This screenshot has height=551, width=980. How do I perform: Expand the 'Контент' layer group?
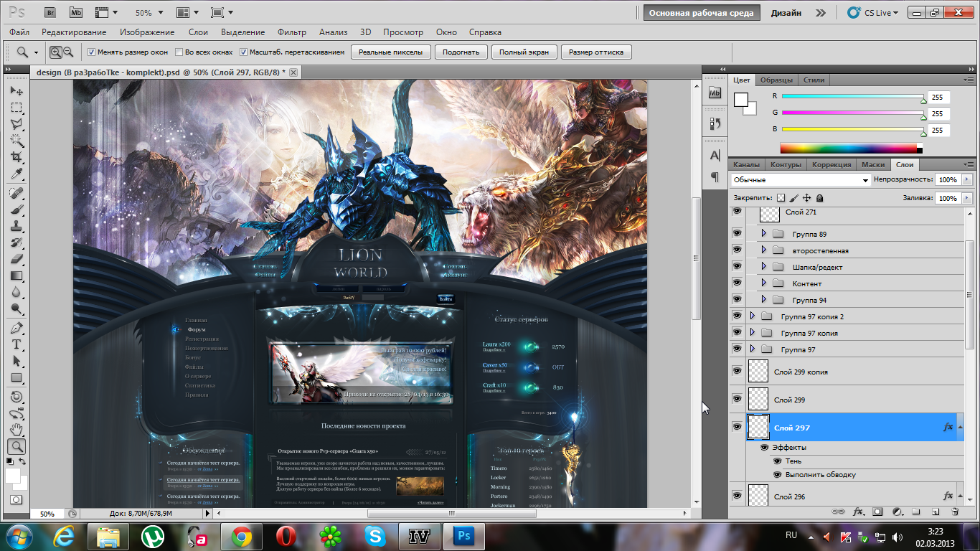(763, 283)
